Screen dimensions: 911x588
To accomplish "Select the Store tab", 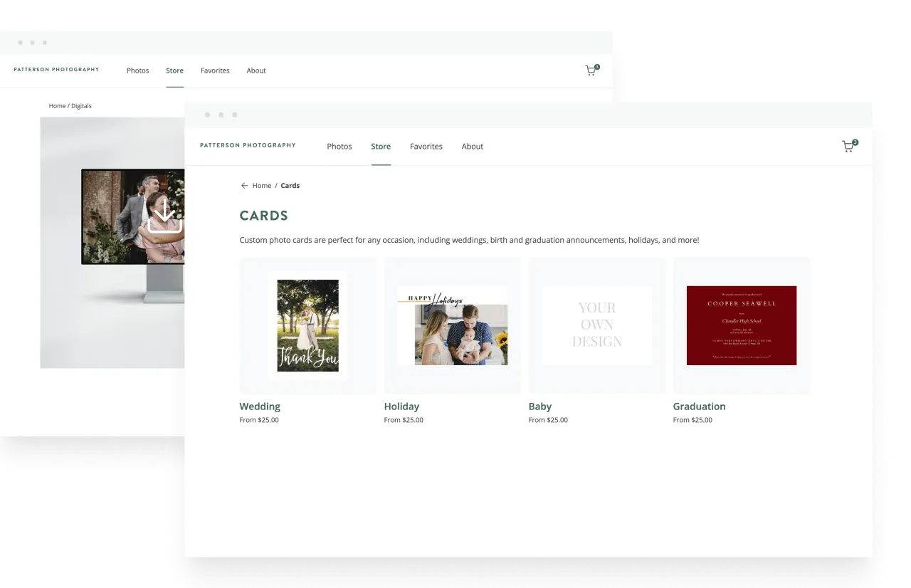I will click(381, 146).
